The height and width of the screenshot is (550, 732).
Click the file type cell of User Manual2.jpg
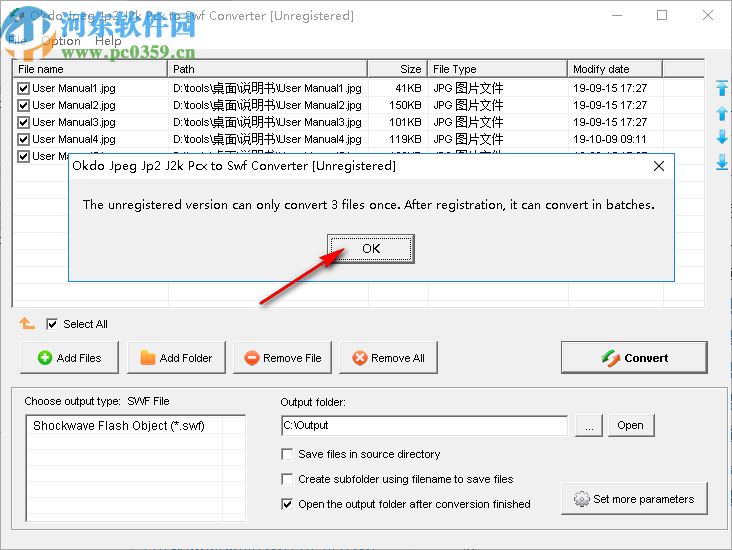coord(468,106)
